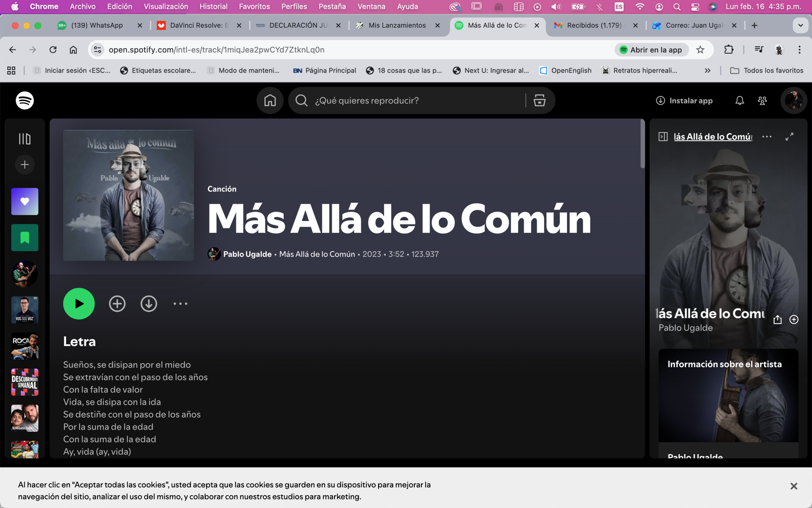Screen dimensions: 812x508
Task: Open the artist information card
Action: [x=729, y=403]
